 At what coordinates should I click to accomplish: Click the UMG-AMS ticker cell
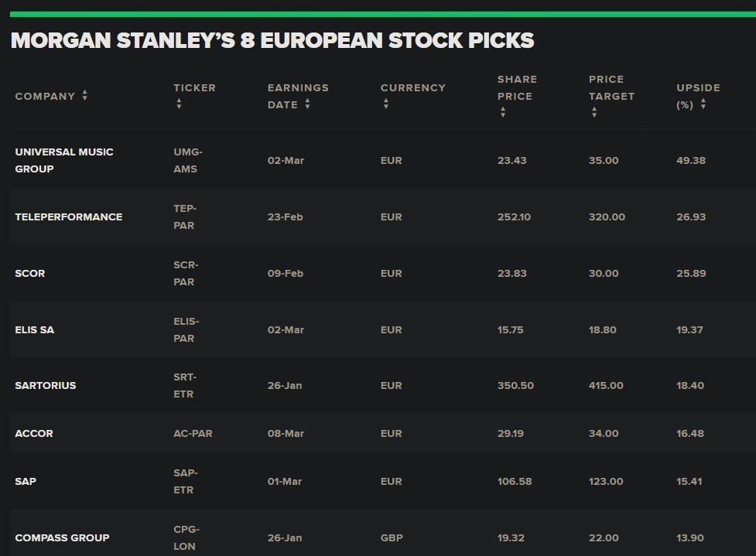[188, 160]
